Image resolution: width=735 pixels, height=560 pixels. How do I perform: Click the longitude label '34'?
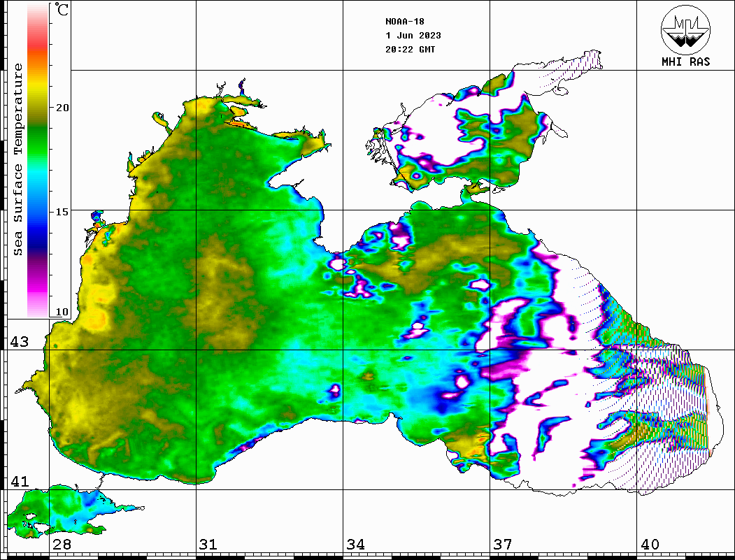[x=355, y=544]
